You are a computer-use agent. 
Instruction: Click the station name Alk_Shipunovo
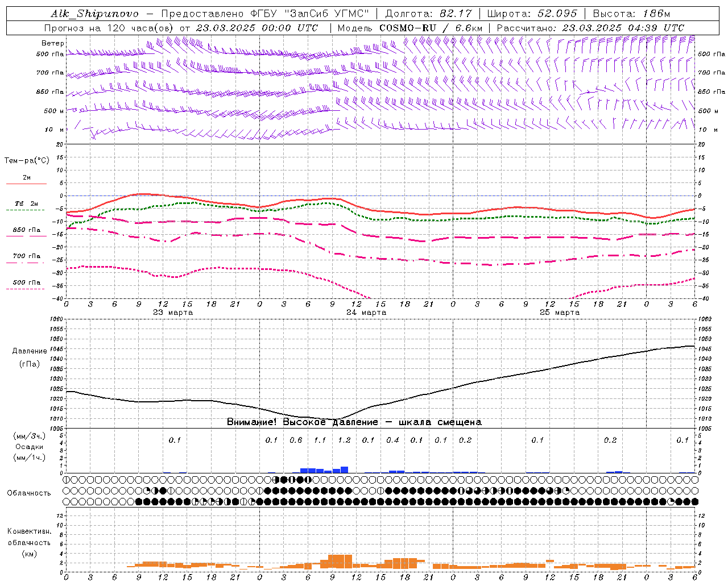click(x=94, y=14)
